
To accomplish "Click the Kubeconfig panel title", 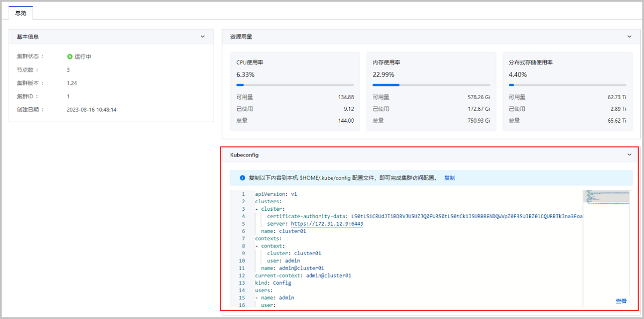I will click(244, 154).
